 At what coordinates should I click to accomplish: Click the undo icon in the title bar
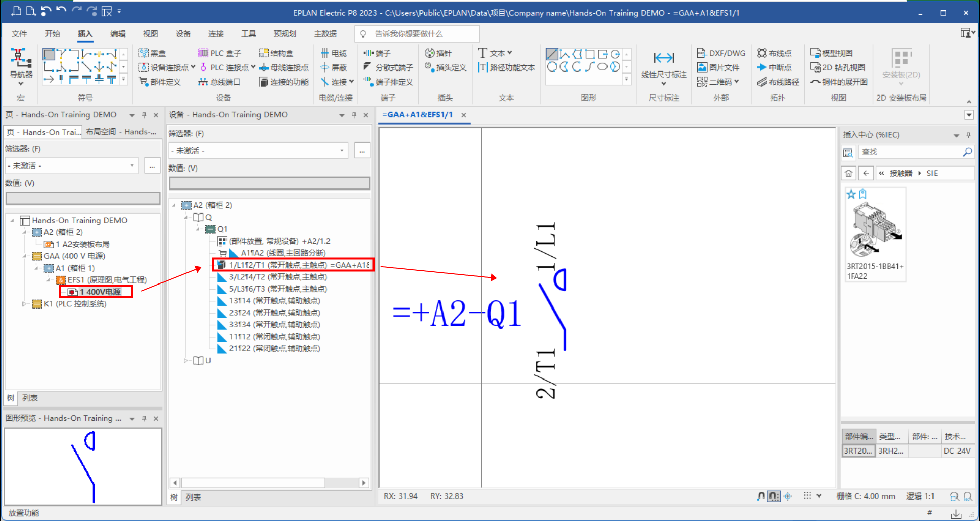click(61, 11)
